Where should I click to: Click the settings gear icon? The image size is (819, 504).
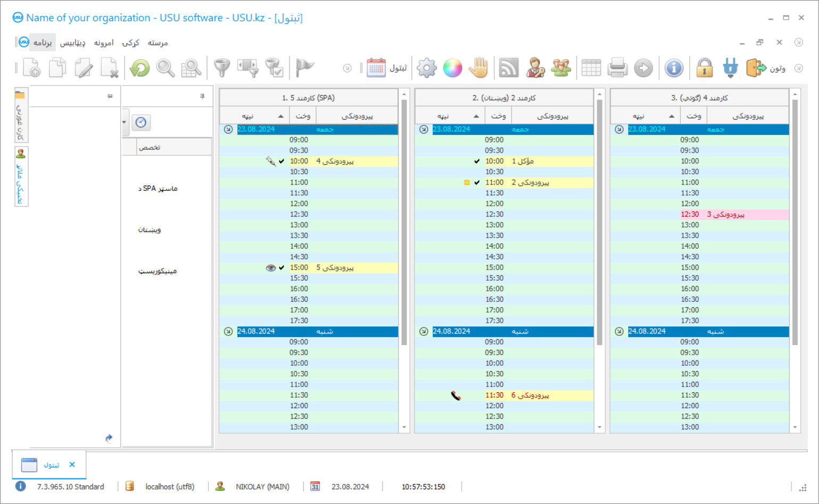427,68
